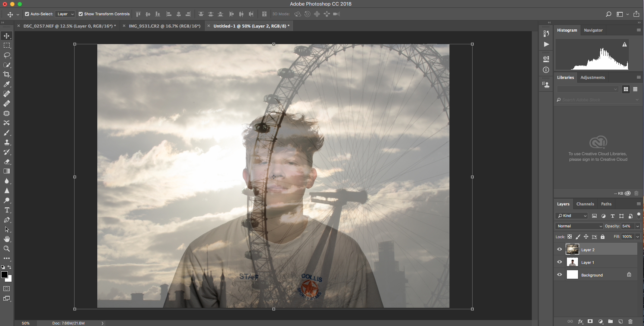Switch to DSC_0257.NEF document tab
Screen dimensions: 644x326
click(69, 26)
